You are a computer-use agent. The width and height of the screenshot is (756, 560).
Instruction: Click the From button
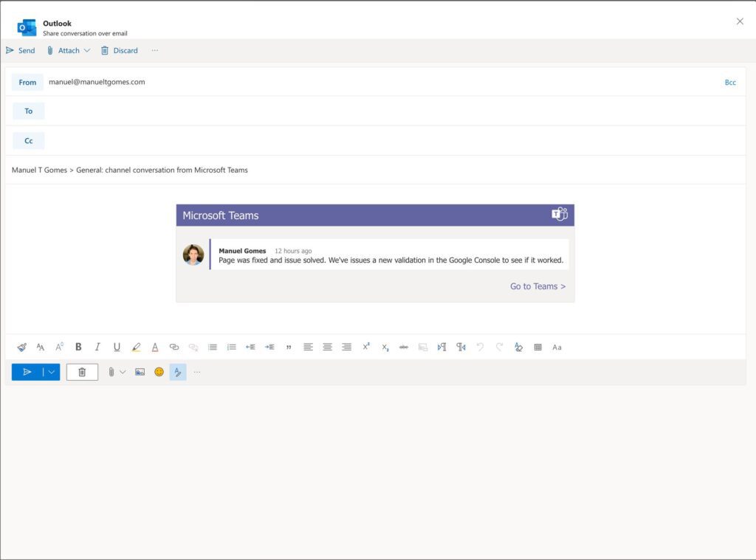[27, 83]
